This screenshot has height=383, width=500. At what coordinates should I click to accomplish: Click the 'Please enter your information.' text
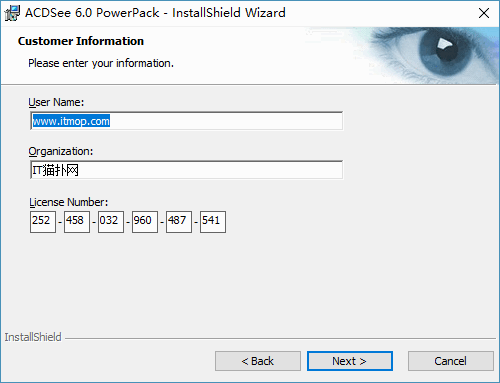[101, 63]
